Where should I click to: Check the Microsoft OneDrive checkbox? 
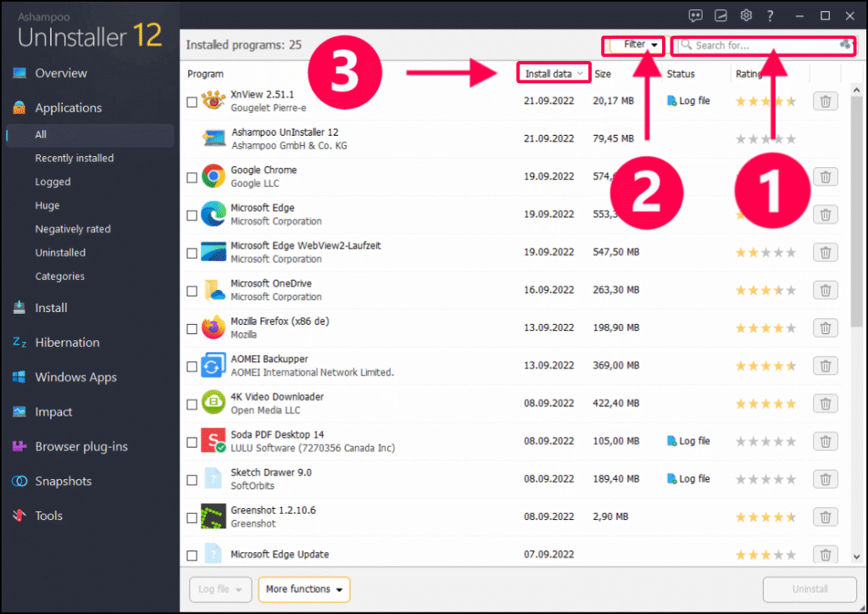192,291
